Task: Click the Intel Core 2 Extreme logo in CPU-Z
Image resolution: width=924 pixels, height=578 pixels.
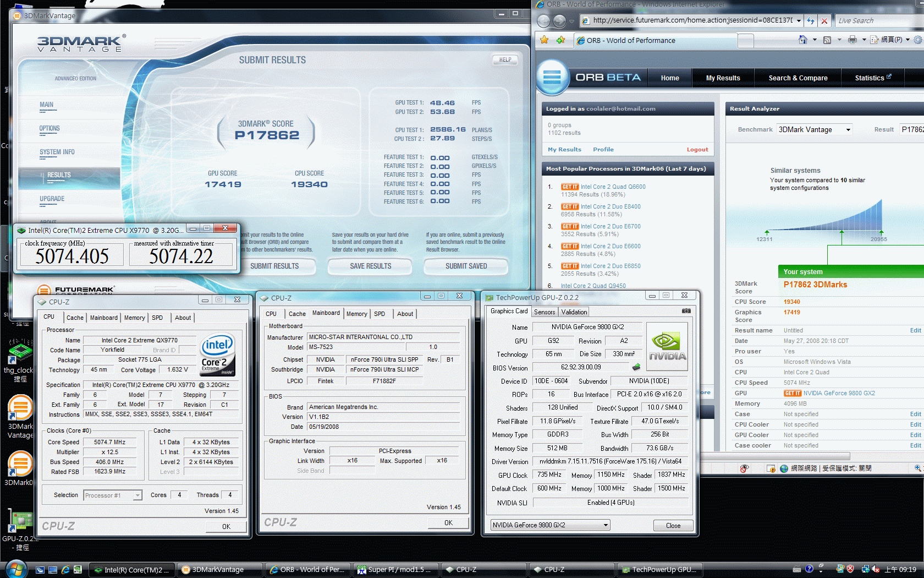Action: [217, 355]
